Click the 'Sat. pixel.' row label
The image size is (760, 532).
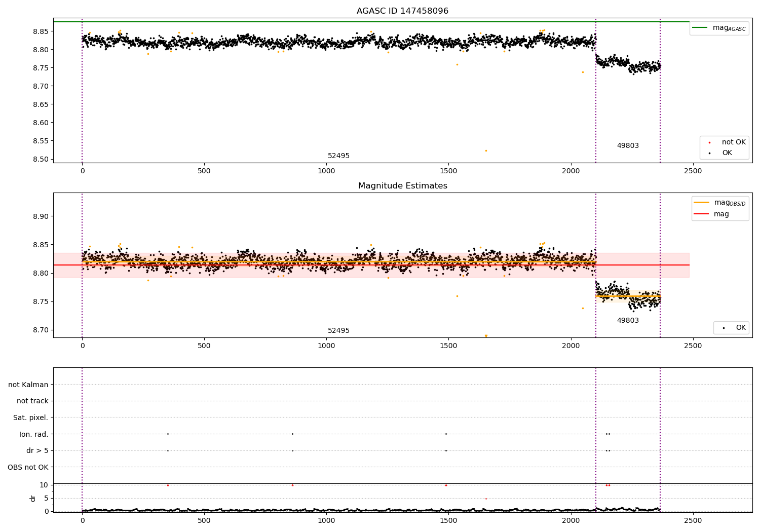[30, 417]
